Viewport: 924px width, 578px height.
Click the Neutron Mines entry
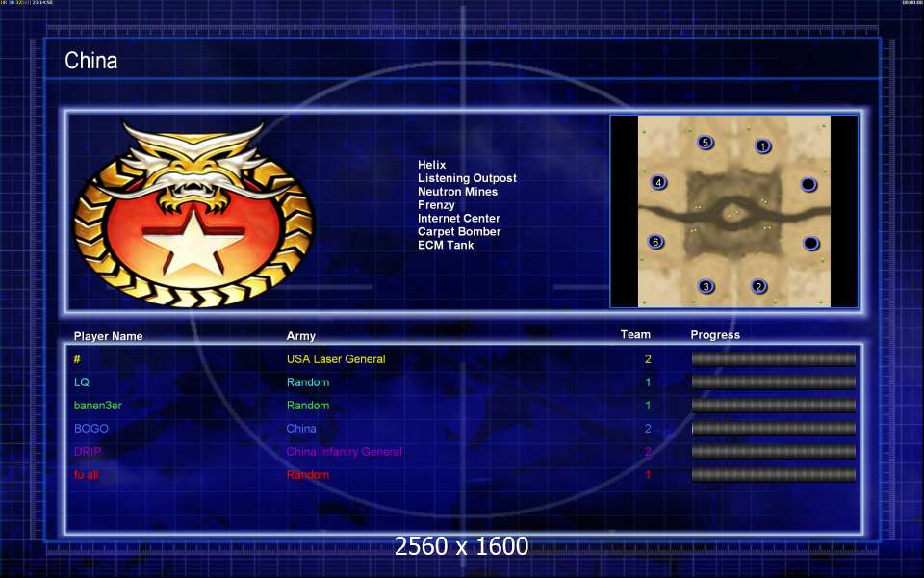[x=457, y=192]
